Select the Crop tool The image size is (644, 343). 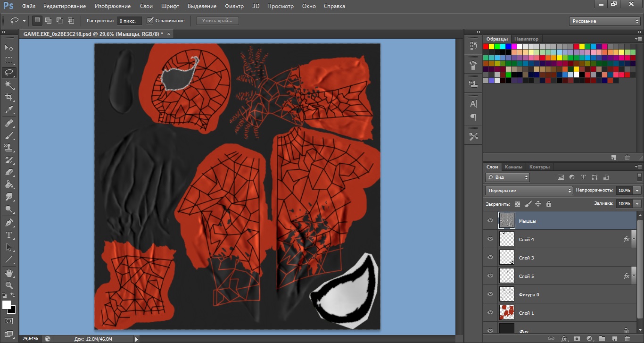9,97
